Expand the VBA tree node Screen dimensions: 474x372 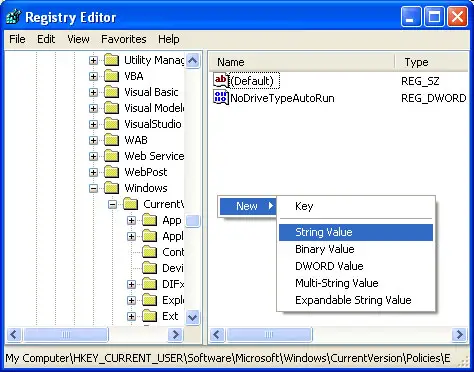(93, 76)
